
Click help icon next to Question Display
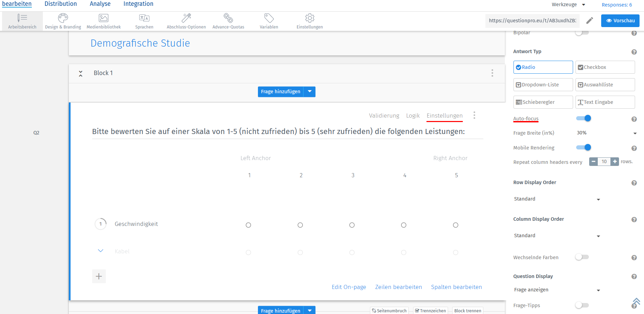click(634, 277)
